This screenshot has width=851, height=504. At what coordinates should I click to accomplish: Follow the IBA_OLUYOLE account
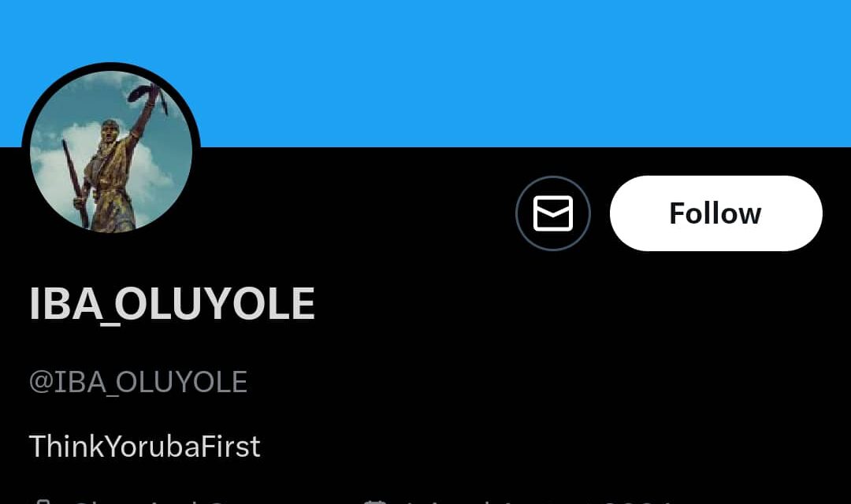point(715,213)
